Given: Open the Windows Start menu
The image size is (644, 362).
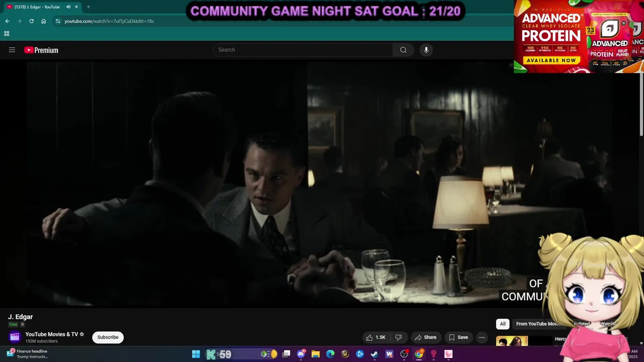Looking at the screenshot, I should (x=196, y=354).
